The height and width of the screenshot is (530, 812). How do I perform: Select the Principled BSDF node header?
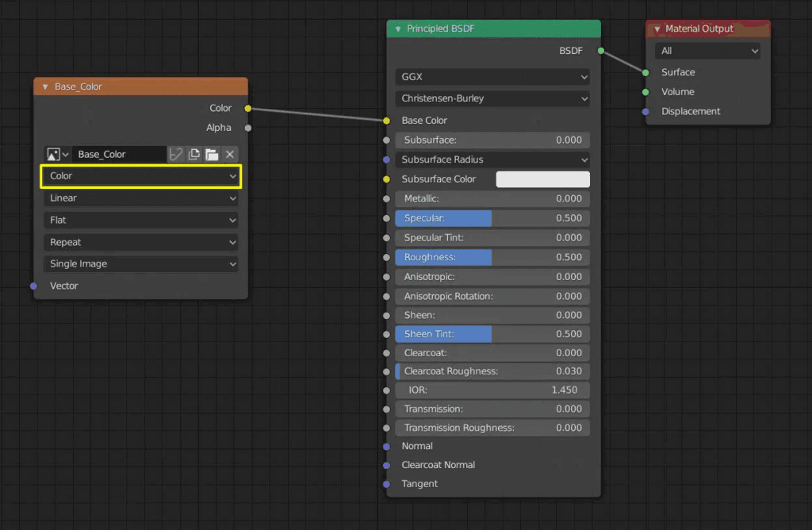pos(493,29)
